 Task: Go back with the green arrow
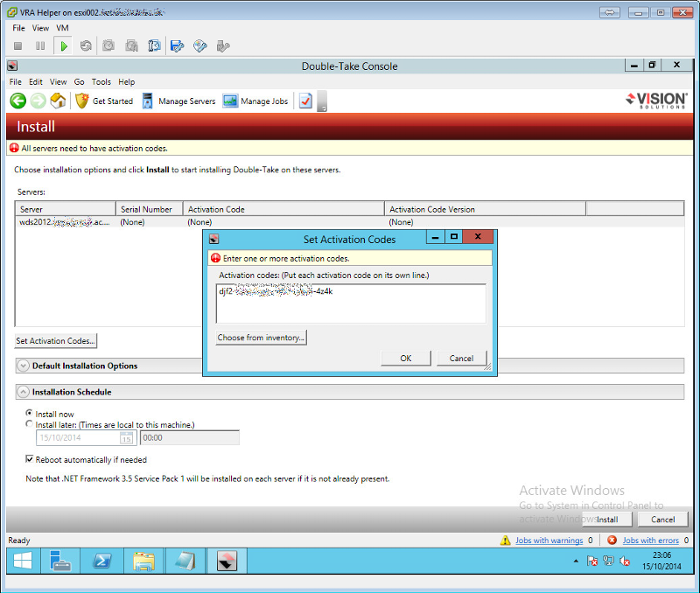[18, 101]
